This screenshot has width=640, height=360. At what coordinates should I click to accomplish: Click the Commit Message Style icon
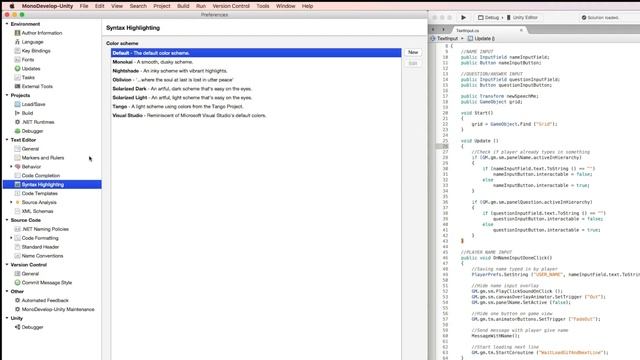coord(17,282)
